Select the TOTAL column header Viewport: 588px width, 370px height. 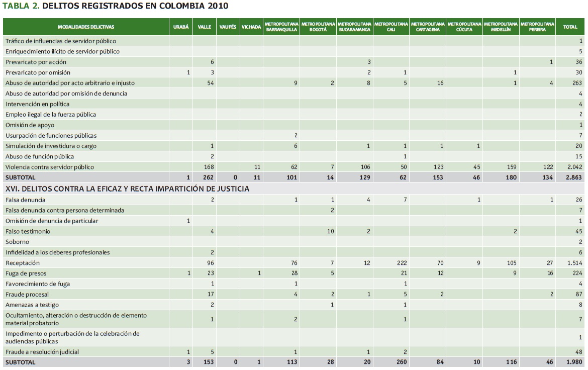pyautogui.click(x=570, y=27)
